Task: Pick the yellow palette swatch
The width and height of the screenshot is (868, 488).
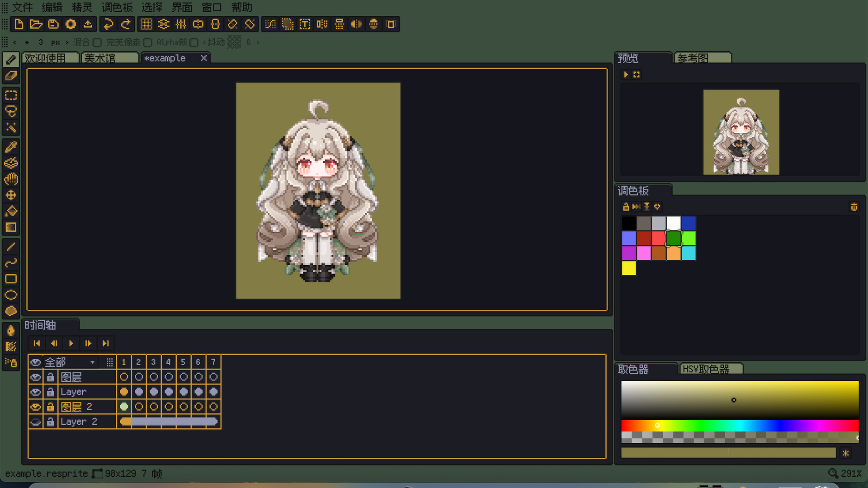Action: point(628,268)
